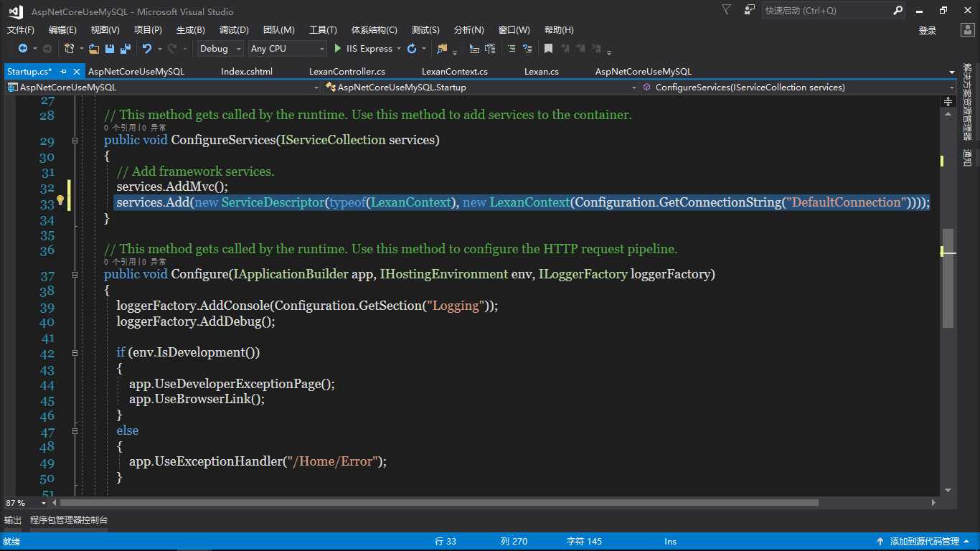The height and width of the screenshot is (551, 980).
Task: Pin the Startup.cs tab
Action: (64, 71)
